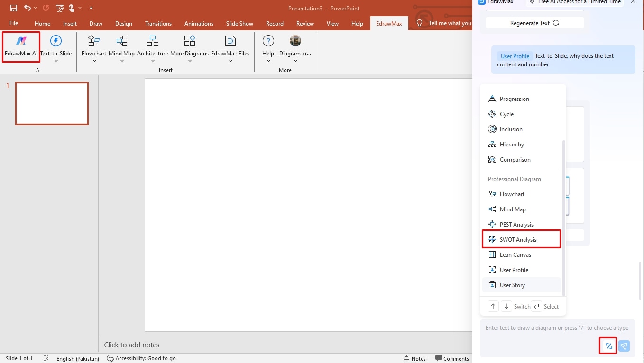This screenshot has width=644, height=363.
Task: Click the up arrow Switch key icon
Action: pyautogui.click(x=493, y=307)
